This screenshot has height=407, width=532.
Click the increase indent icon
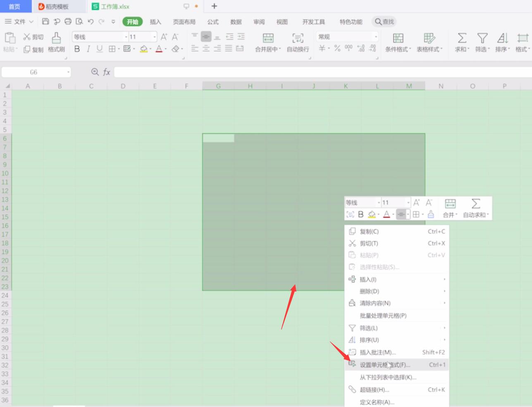(x=241, y=36)
